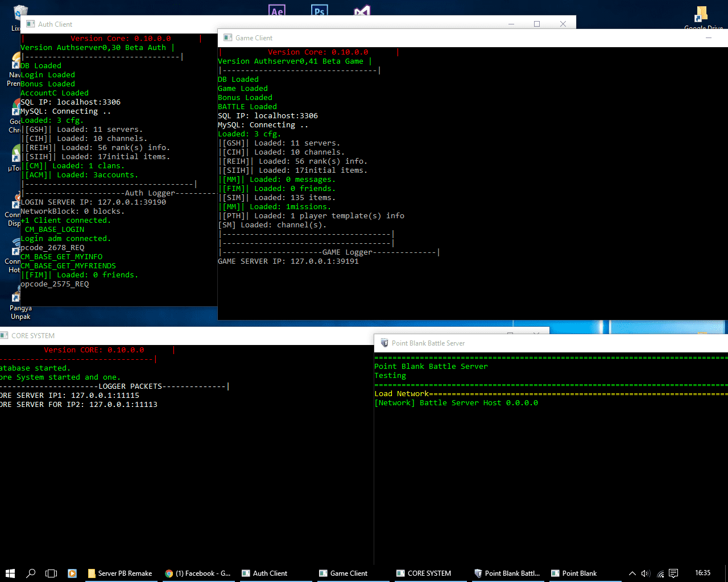Click '[MM]| Loaded: 0 messages.' line
This screenshot has width=728, height=582.
[277, 179]
